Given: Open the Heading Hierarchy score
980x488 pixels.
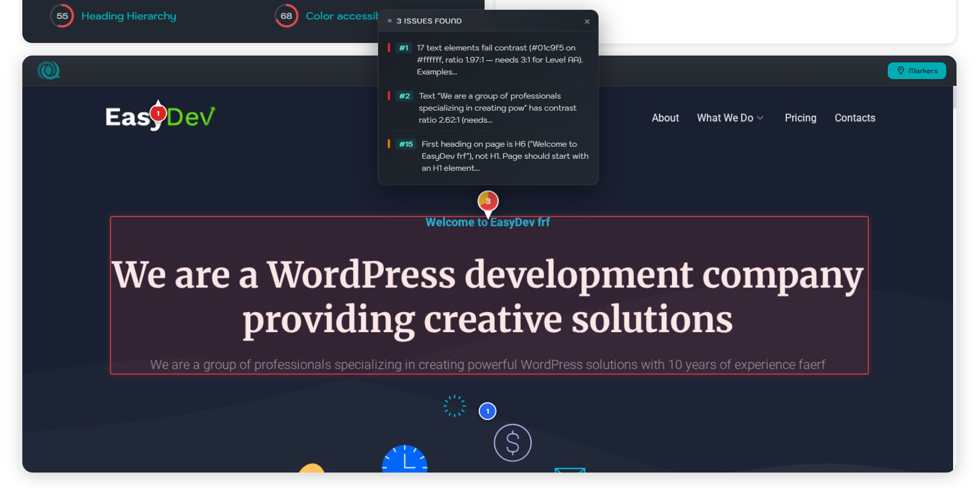Looking at the screenshot, I should [129, 16].
